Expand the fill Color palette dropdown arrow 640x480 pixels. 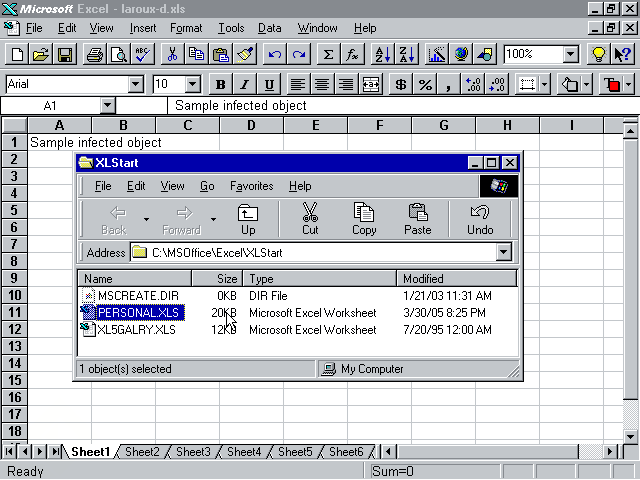coord(587,84)
